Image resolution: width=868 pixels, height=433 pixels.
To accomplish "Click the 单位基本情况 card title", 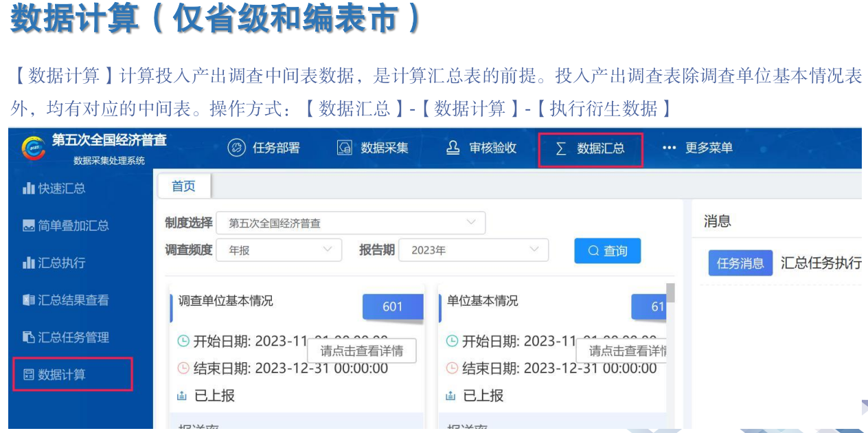I will click(x=483, y=301).
